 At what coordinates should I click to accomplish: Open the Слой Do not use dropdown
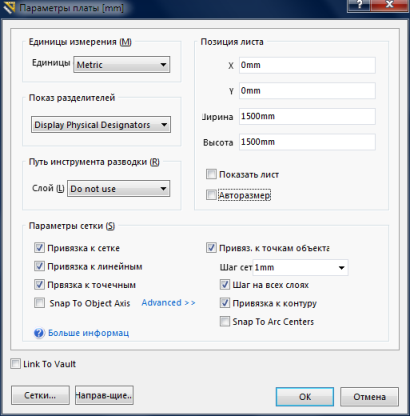click(x=119, y=189)
